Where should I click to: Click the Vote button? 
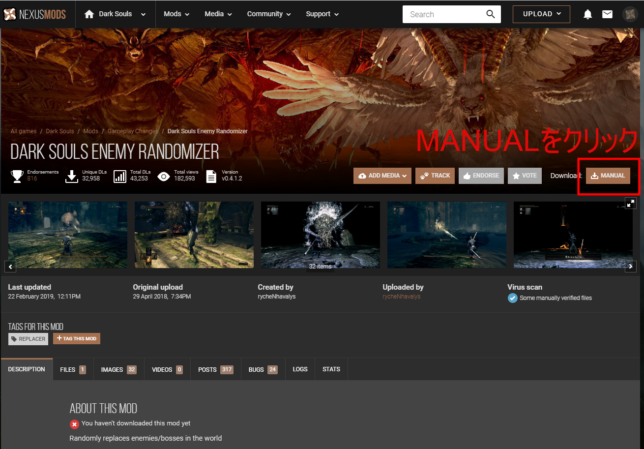coord(525,176)
